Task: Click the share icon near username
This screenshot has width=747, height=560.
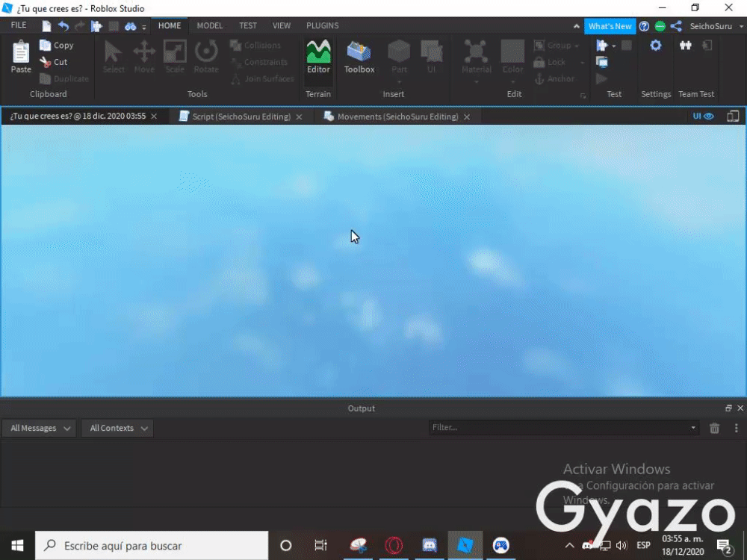Action: tap(676, 26)
